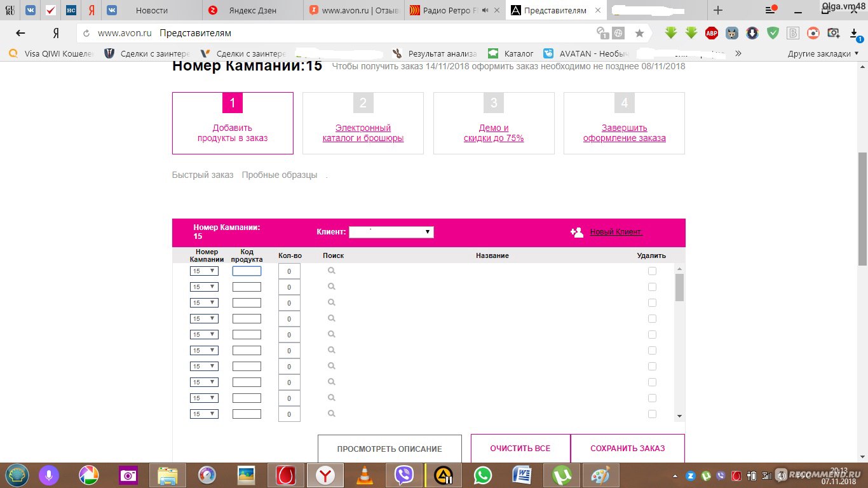Click the search magnifier icon in the second order row
Screen dimensions: 868x488
coord(331,287)
